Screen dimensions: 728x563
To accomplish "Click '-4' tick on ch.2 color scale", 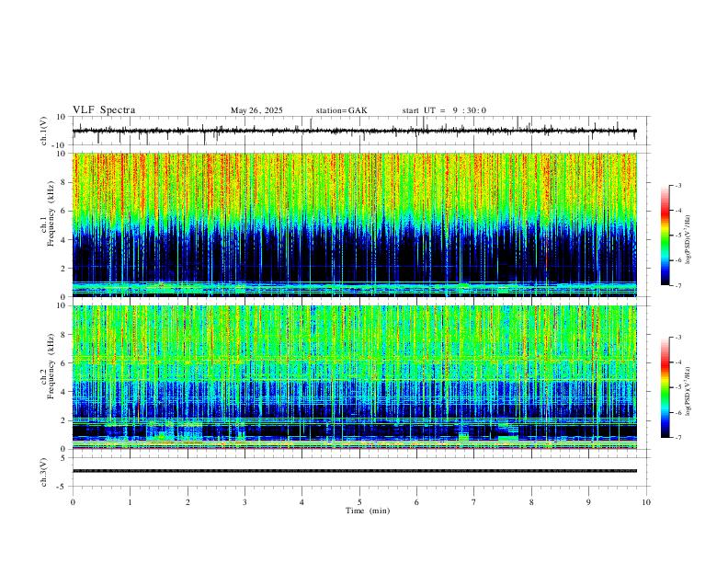I will pos(678,362).
